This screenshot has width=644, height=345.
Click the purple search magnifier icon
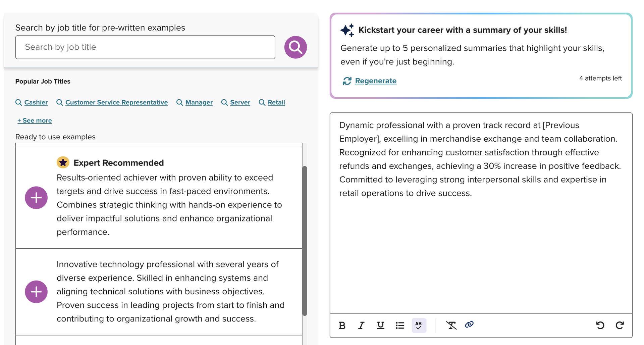(295, 47)
